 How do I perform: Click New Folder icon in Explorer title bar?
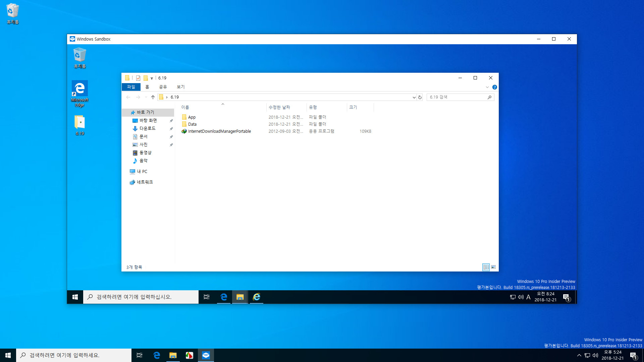point(146,78)
